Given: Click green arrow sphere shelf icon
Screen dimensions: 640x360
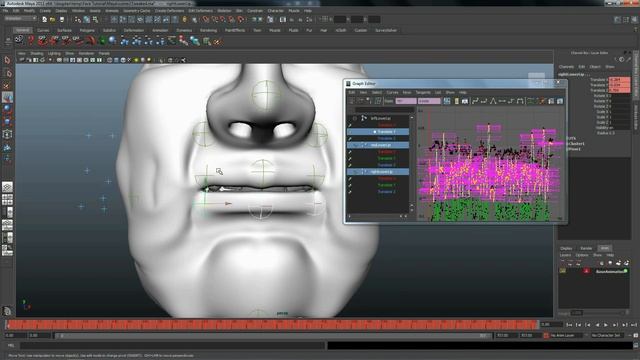Looking at the screenshot, I should point(102,40).
